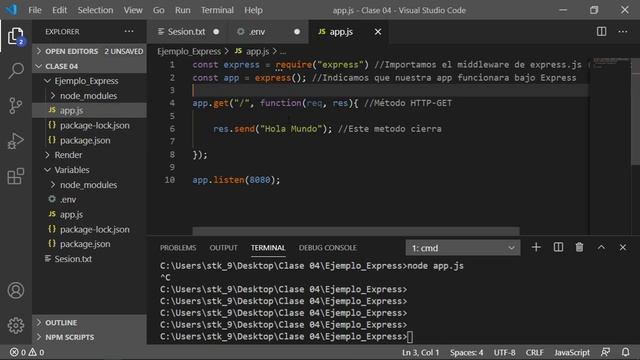
Task: Open the Help menu
Action: tap(253, 10)
